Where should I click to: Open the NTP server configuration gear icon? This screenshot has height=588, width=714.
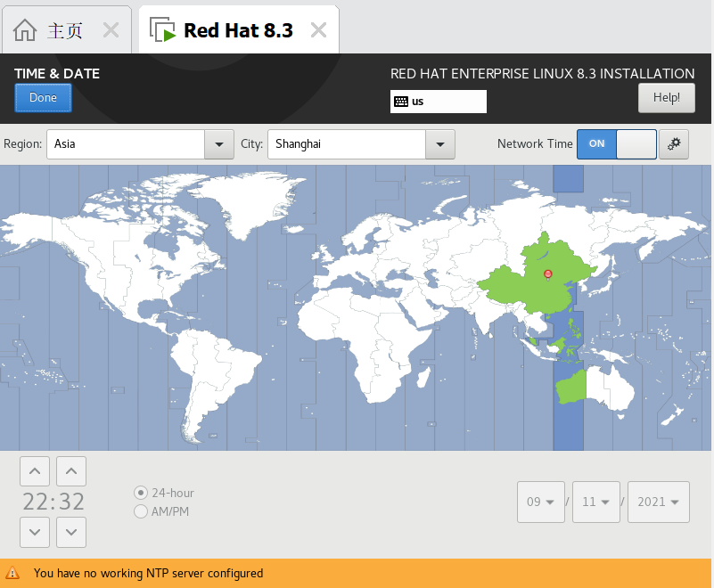675,143
